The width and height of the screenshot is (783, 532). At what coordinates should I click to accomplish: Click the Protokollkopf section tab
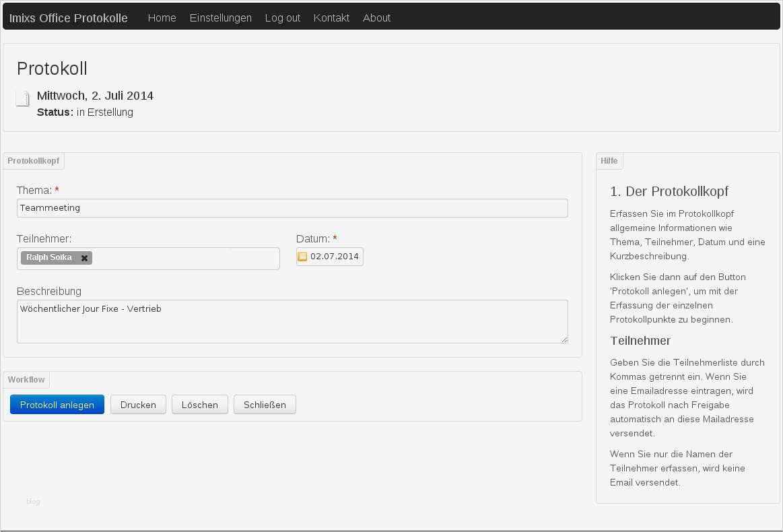point(34,161)
